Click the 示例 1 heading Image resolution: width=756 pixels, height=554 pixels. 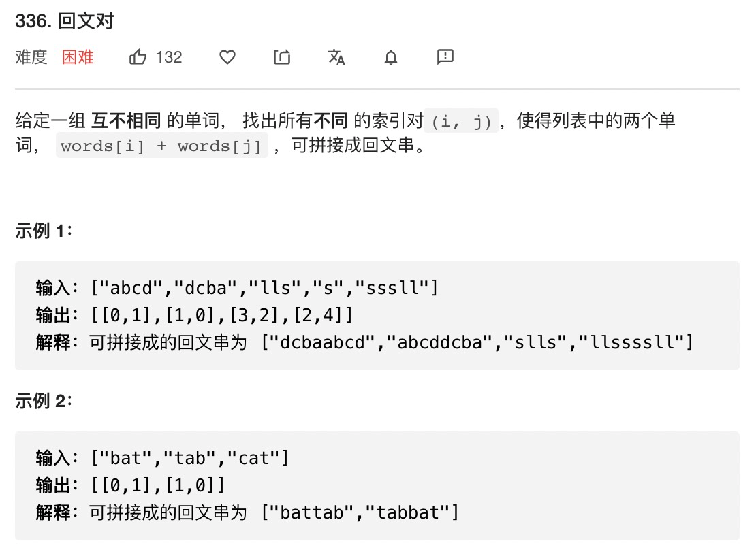pyautogui.click(x=44, y=230)
